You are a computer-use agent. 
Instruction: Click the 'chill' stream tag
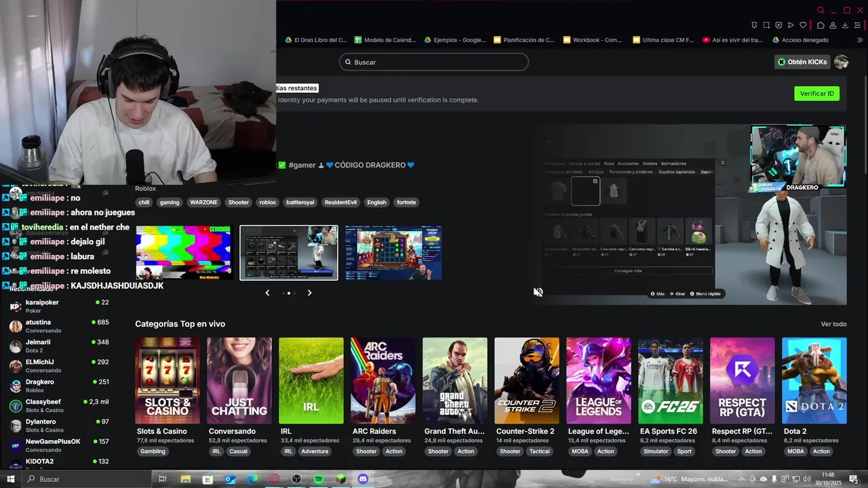pos(144,202)
